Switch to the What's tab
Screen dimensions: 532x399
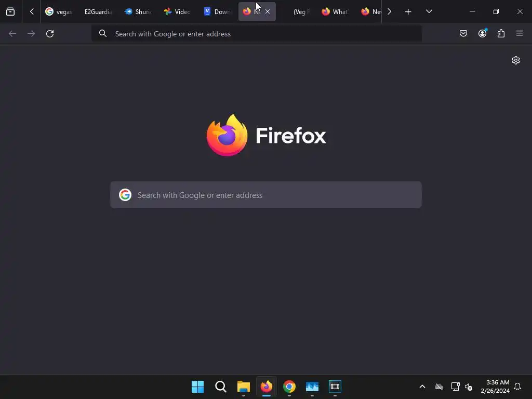335,12
